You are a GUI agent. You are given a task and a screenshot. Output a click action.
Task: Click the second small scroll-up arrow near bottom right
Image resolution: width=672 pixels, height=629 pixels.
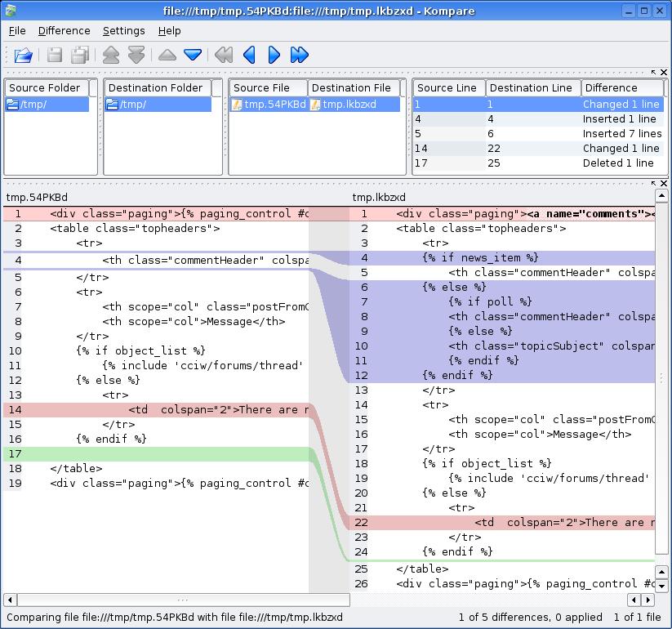pos(661,572)
